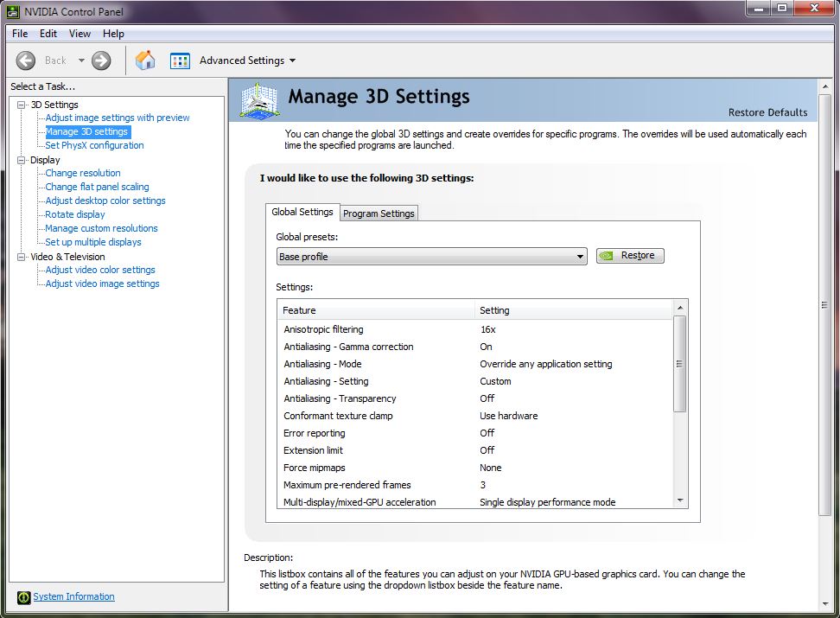Open the back history dropdown arrow
Screen dimensions: 840x618
(x=81, y=61)
